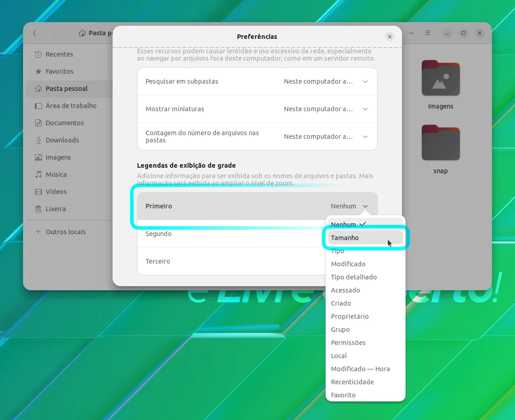Click the Segundo legend row
The height and width of the screenshot is (420, 515).
231,234
